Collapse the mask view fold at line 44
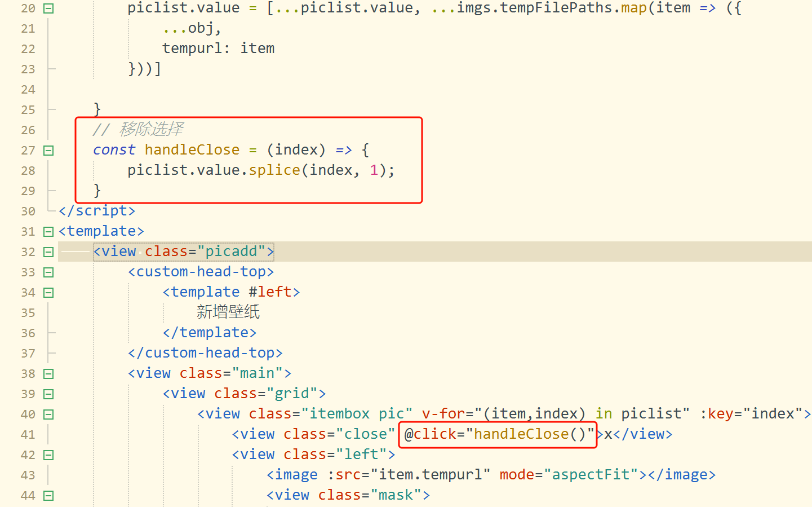Viewport: 812px width, 507px height. pos(48,496)
